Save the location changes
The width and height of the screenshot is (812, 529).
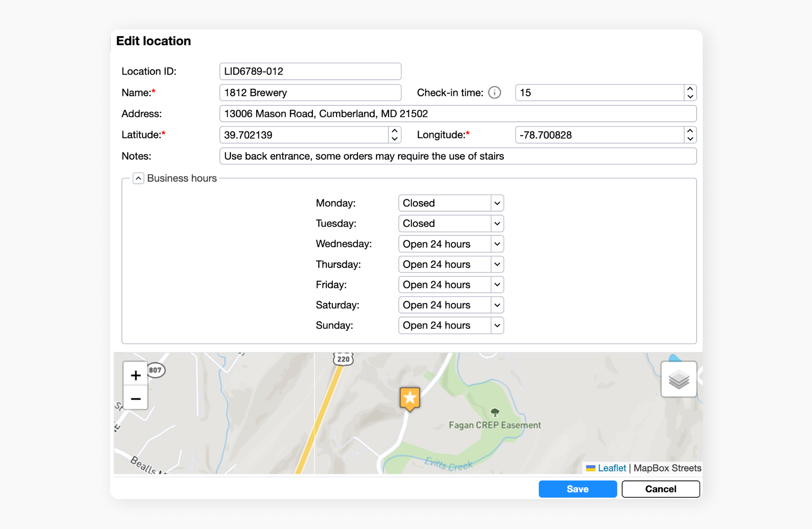(577, 489)
